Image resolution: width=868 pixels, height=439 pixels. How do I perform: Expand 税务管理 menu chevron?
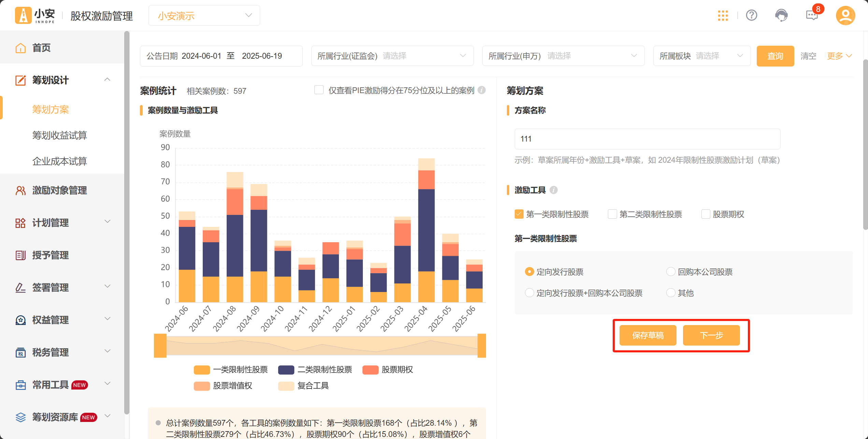tap(107, 351)
